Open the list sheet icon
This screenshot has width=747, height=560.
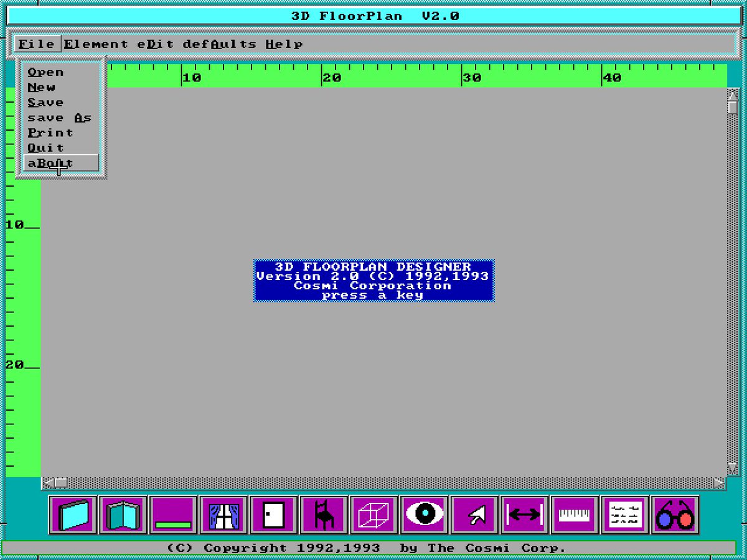tap(625, 515)
